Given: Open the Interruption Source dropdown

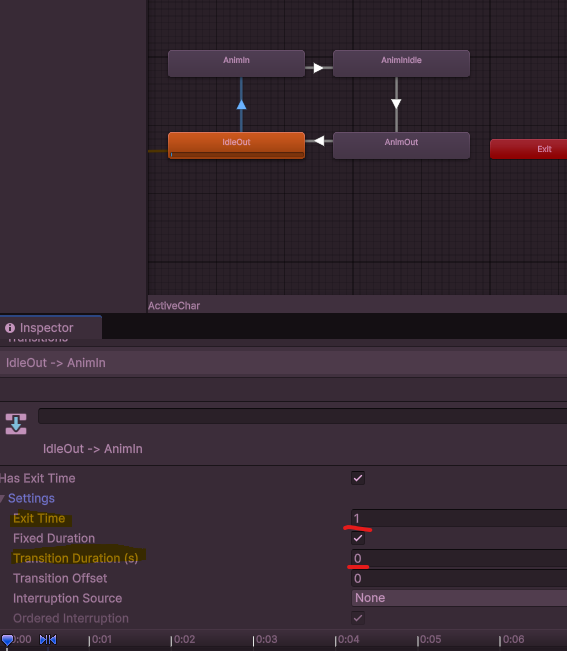Looking at the screenshot, I should click(459, 598).
